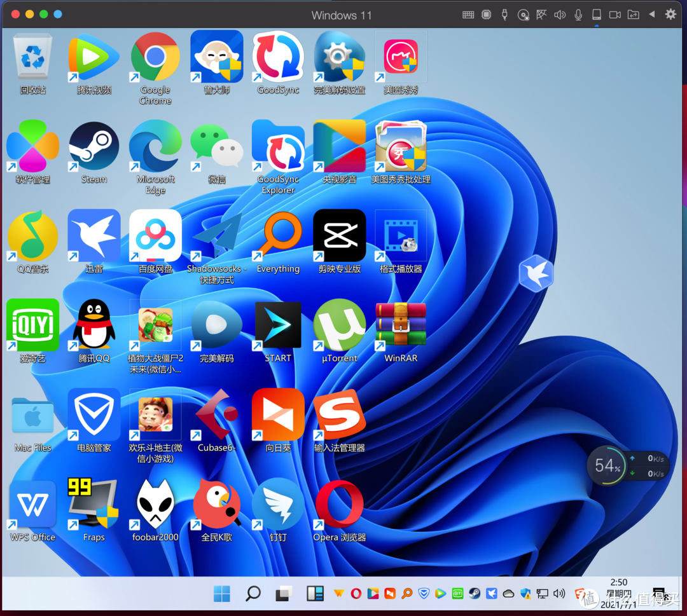The width and height of the screenshot is (687, 616).
Task: Open the Parallels gear settings menu
Action: pos(670,15)
